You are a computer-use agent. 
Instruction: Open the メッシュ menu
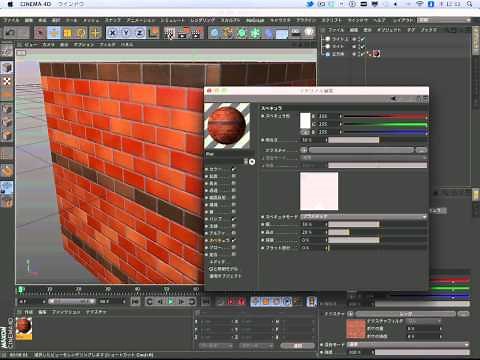coord(91,20)
